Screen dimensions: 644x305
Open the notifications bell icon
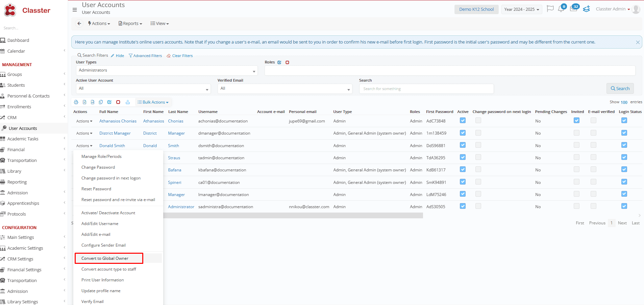point(561,9)
